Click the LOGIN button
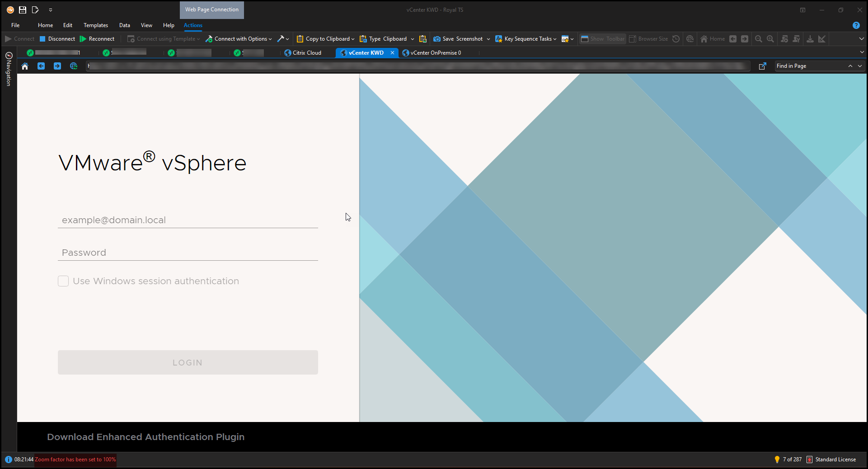The width and height of the screenshot is (868, 469). (x=188, y=362)
